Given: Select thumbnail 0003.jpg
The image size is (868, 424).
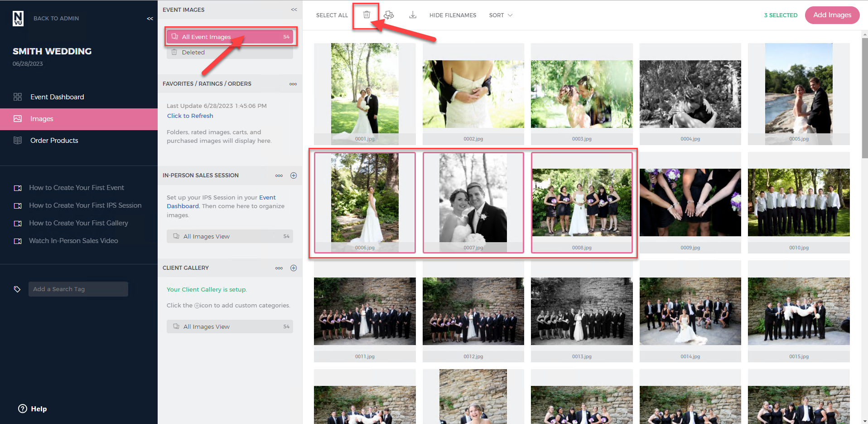Looking at the screenshot, I should pos(582,94).
